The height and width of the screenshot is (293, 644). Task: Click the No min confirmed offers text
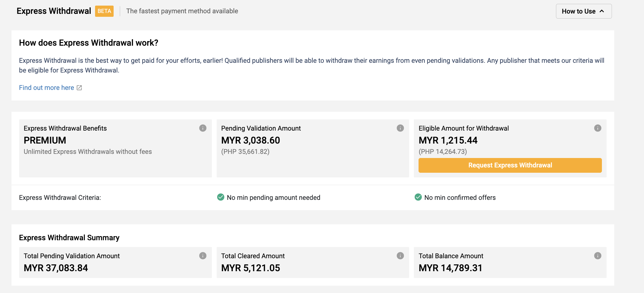[460, 197]
